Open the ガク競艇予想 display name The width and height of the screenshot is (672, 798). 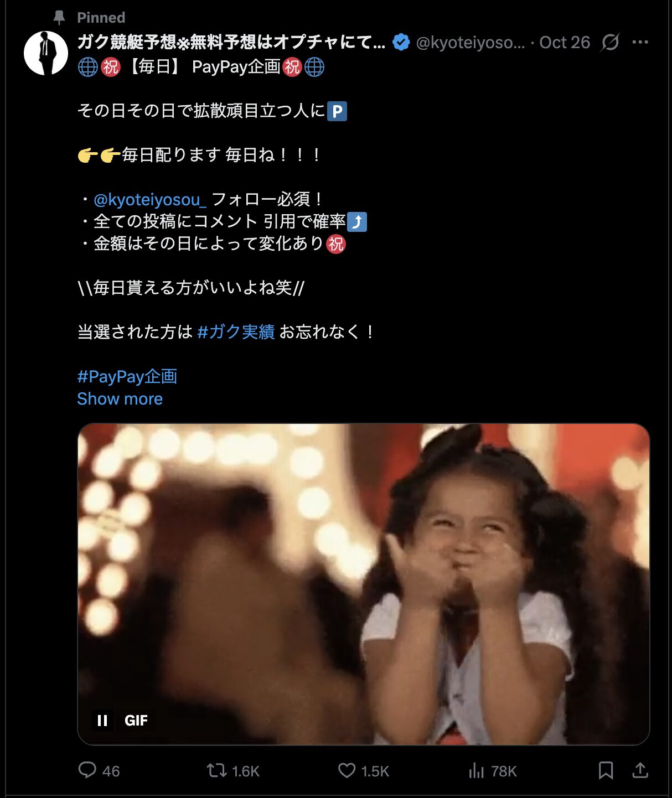click(231, 42)
